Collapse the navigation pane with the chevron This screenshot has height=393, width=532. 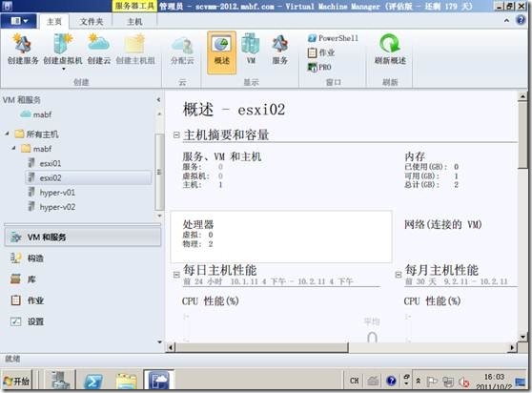[x=158, y=100]
